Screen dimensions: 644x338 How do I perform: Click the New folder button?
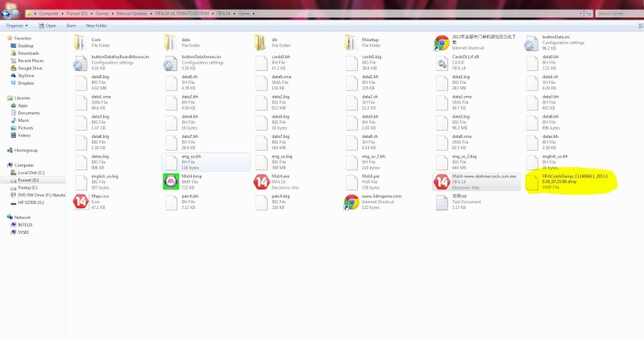(97, 26)
